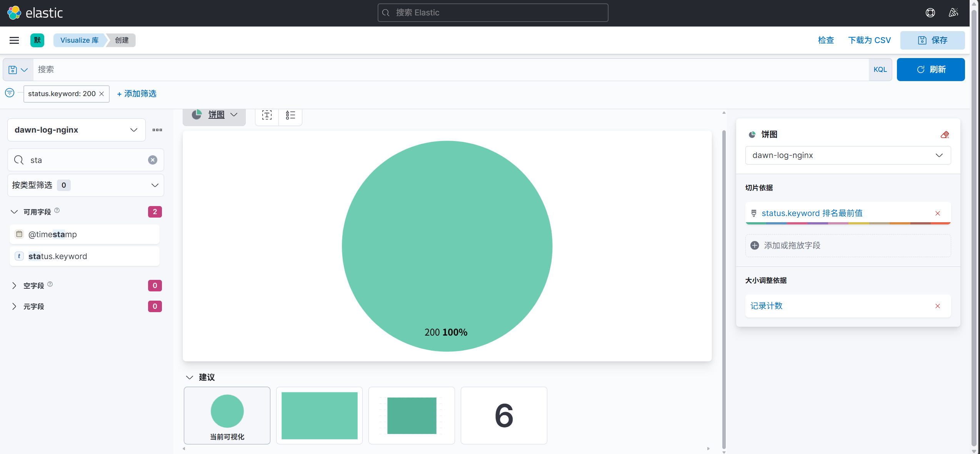This screenshot has height=454, width=980.
Task: Click the green default space avatar
Action: [37, 40]
